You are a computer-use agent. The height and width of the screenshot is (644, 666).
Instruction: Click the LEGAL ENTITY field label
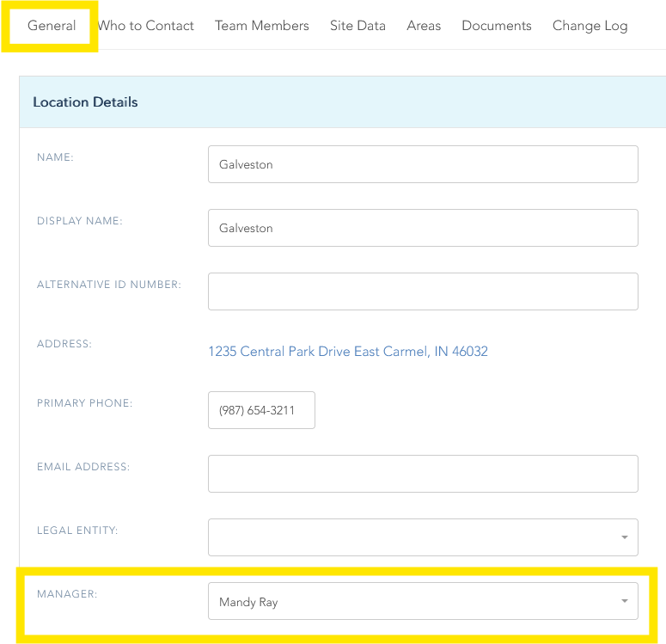[77, 531]
